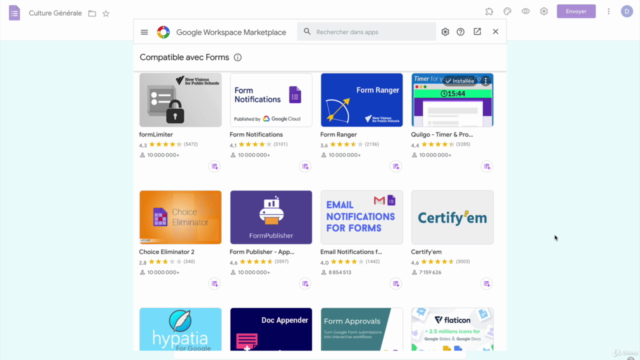Click the 'Culture Générale' form title
This screenshot has width=640, height=360.
55,13
